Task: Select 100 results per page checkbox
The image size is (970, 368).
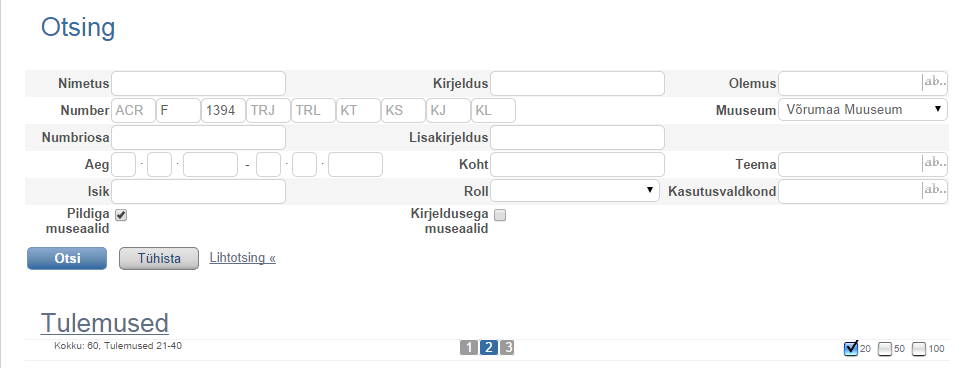Action: pos(919,349)
